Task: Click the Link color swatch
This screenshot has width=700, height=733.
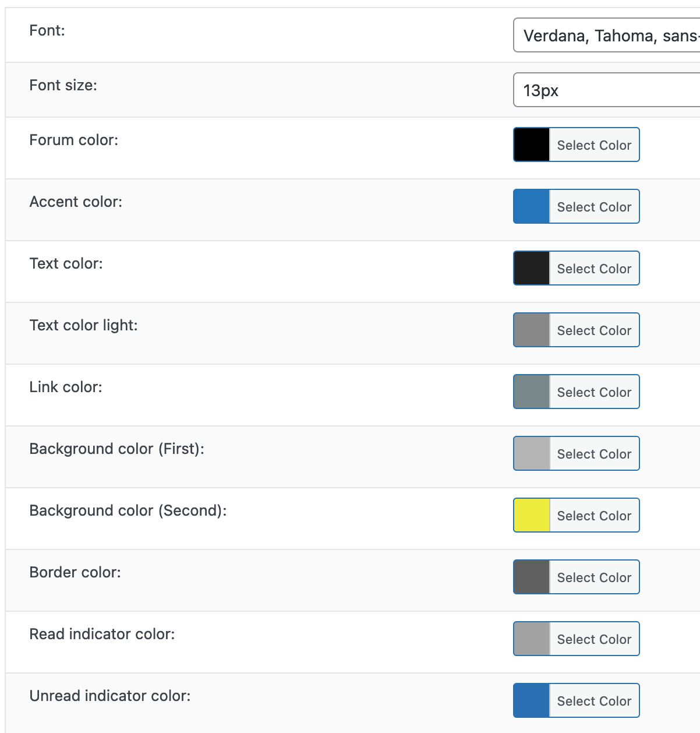Action: pos(531,392)
